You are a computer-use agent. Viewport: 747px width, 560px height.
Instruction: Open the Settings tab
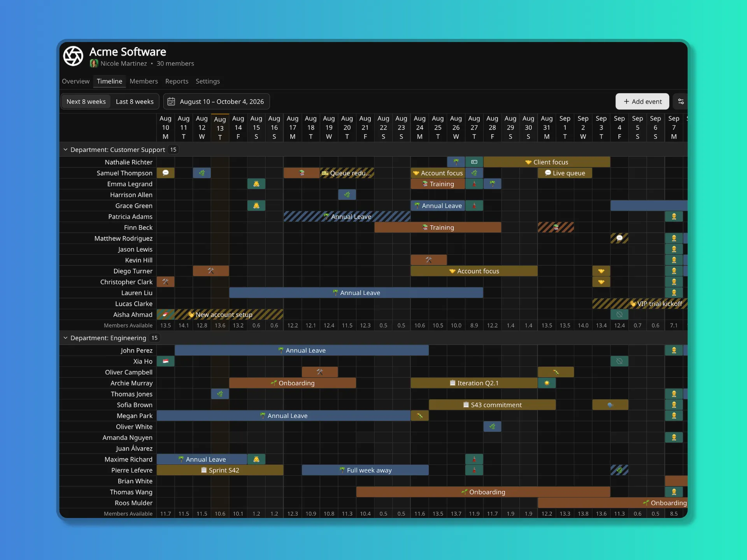point(208,81)
